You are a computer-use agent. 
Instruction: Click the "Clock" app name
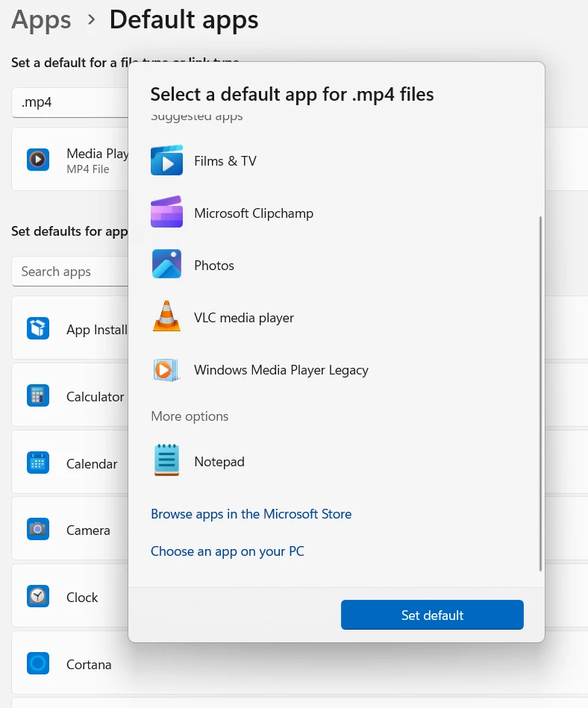(82, 598)
